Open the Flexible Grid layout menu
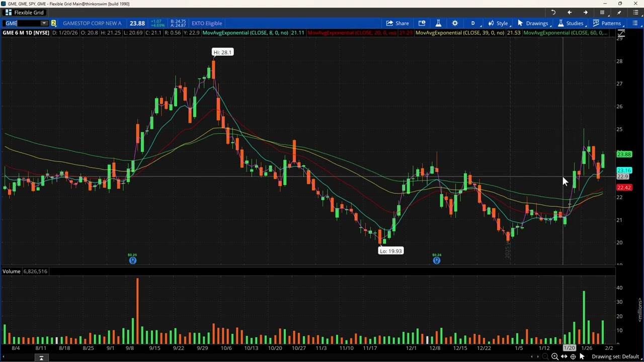 point(25,13)
